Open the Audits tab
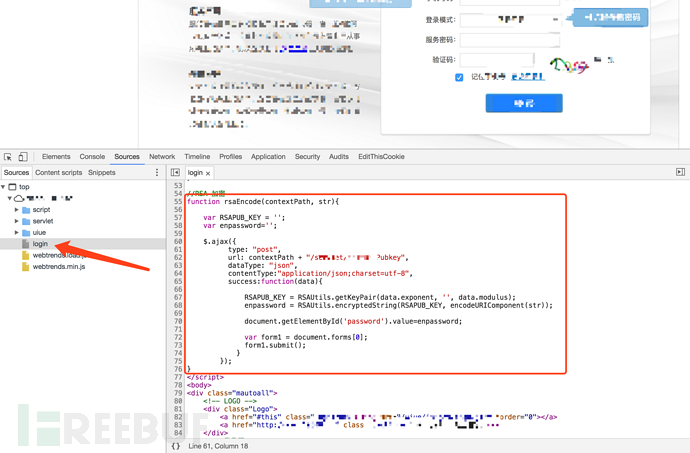 click(x=338, y=157)
